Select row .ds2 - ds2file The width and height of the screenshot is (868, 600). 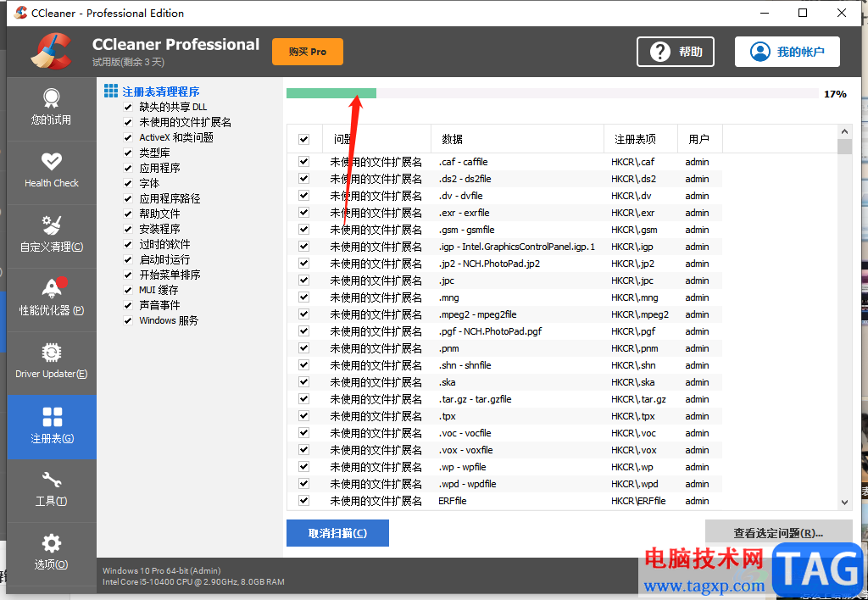click(x=506, y=179)
